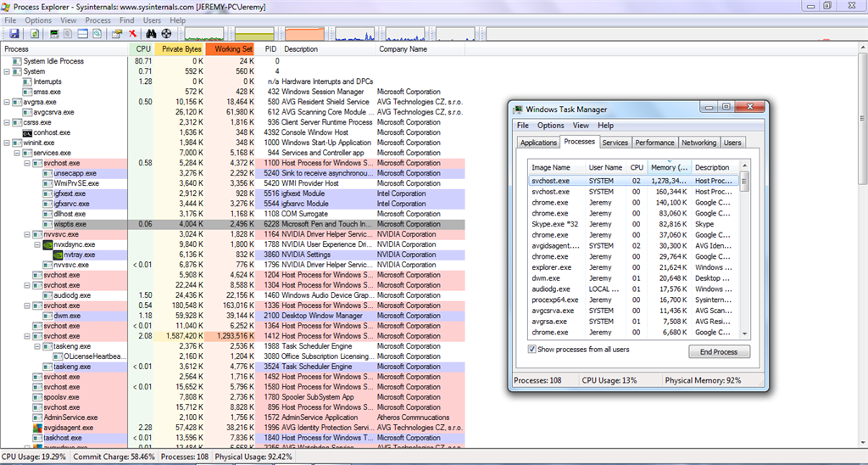
Task: Sort by Working Set column header
Action: tap(231, 48)
